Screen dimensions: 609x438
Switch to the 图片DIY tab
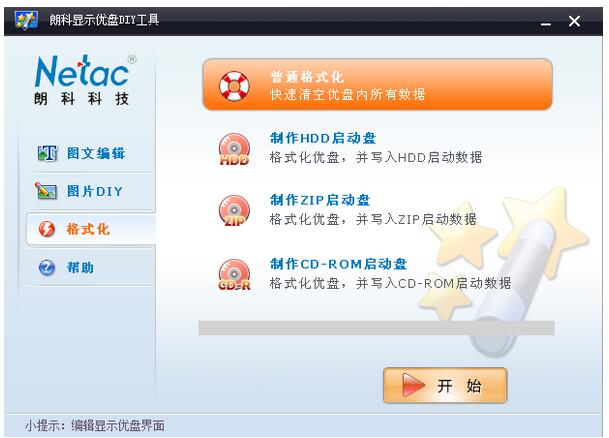95,191
